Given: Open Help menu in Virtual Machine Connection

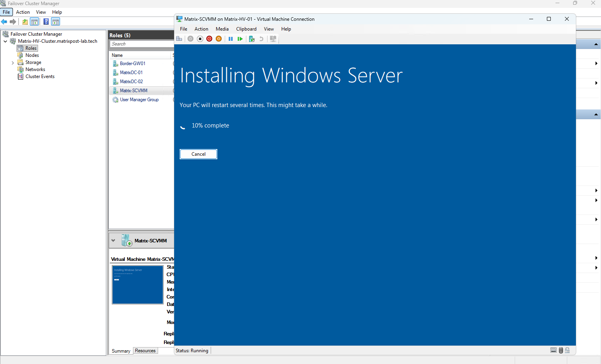Looking at the screenshot, I should point(286,29).
